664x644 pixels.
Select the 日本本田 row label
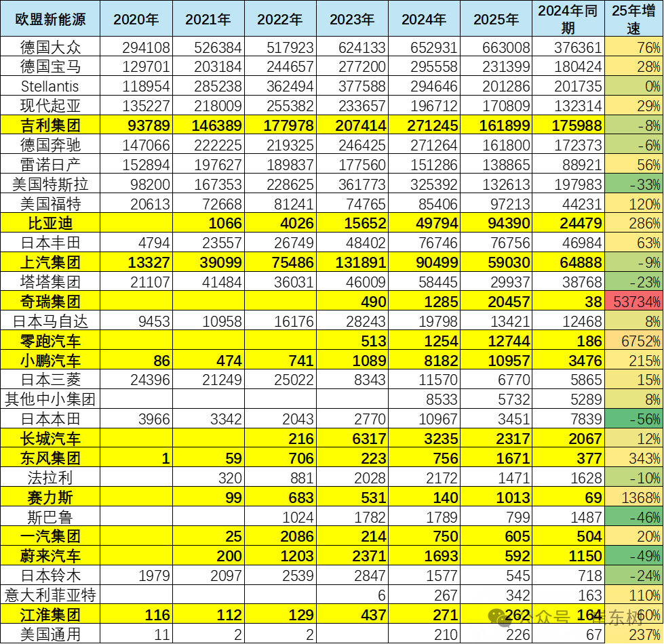pos(50,419)
